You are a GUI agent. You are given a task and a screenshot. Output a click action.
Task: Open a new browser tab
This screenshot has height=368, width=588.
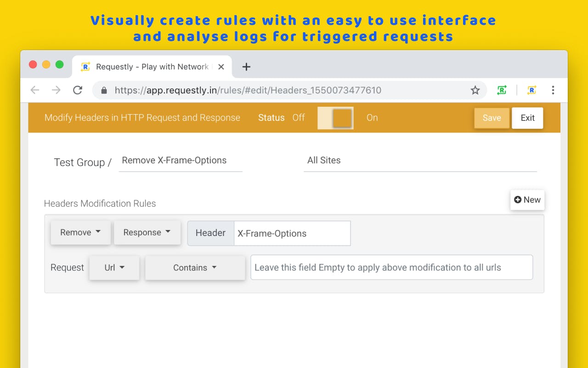(x=246, y=67)
